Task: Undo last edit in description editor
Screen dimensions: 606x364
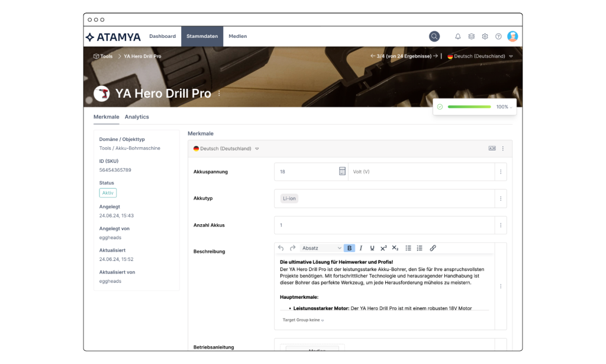Action: click(281, 248)
